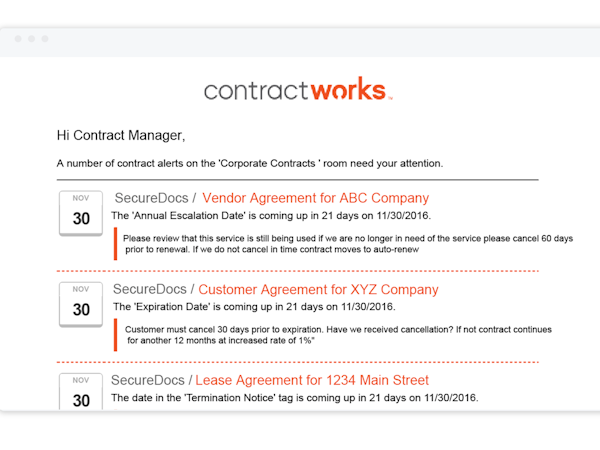Screen dimensions: 600x450
Task: Click the customer cancellation note text
Action: click(338, 335)
